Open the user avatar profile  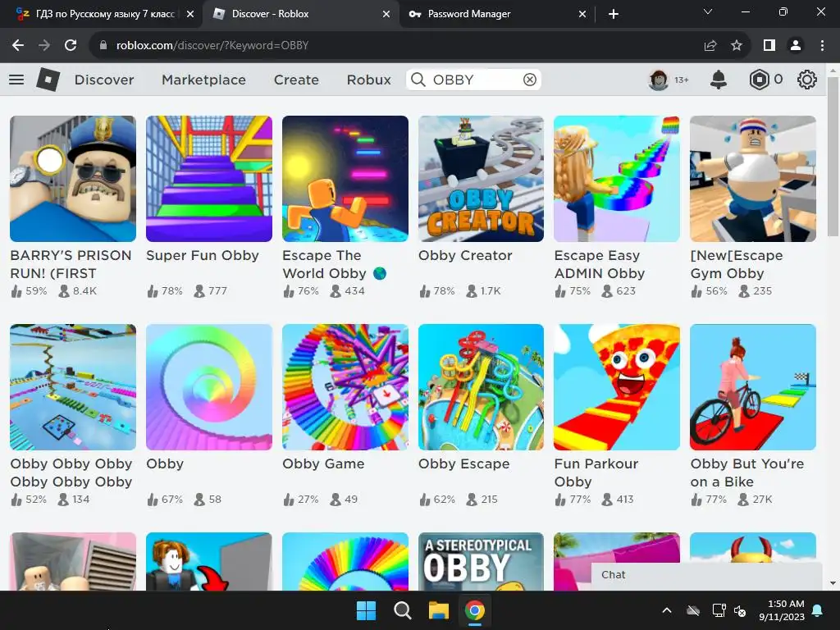click(x=659, y=80)
